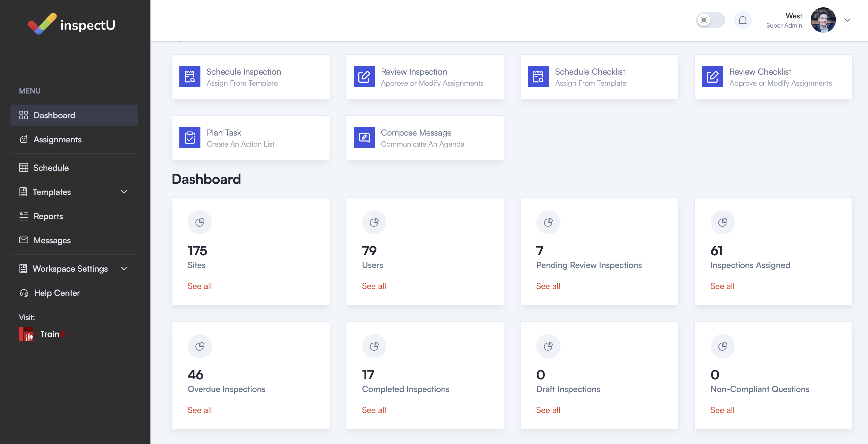This screenshot has height=444, width=868.
Task: Click the Schedule Inspection calendar icon
Action: click(x=190, y=77)
